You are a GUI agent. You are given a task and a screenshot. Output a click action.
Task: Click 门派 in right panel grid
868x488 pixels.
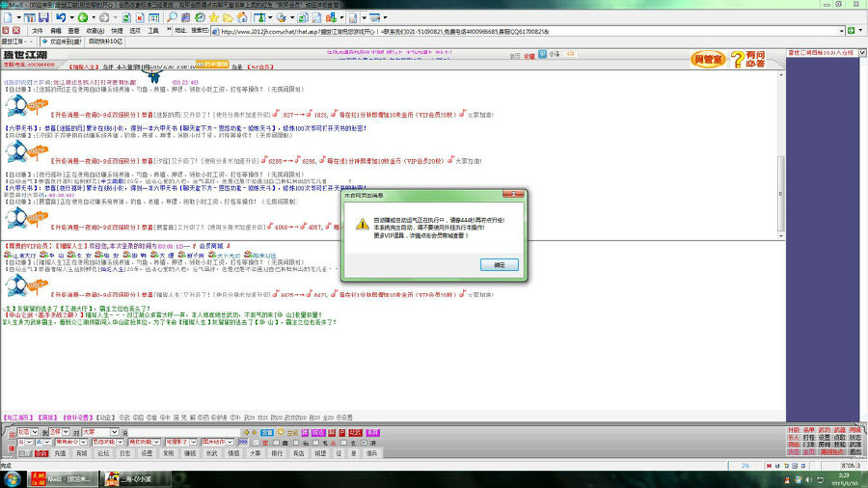(809, 445)
